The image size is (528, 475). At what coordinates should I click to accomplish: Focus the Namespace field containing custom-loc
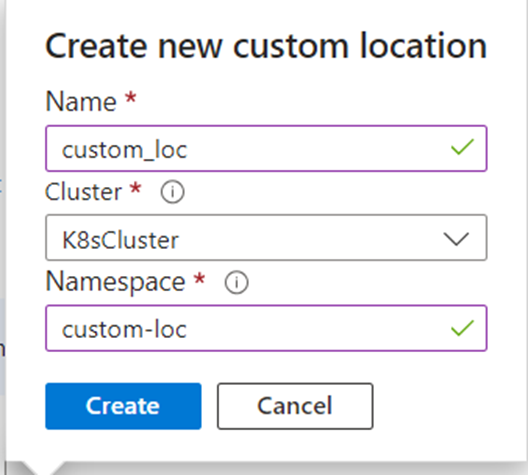tap(266, 328)
